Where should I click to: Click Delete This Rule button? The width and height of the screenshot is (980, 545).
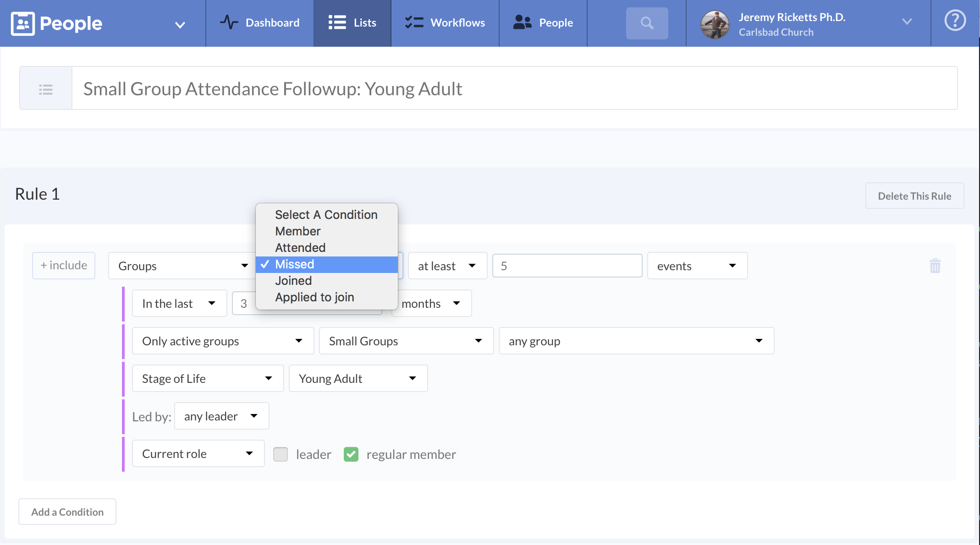click(914, 196)
